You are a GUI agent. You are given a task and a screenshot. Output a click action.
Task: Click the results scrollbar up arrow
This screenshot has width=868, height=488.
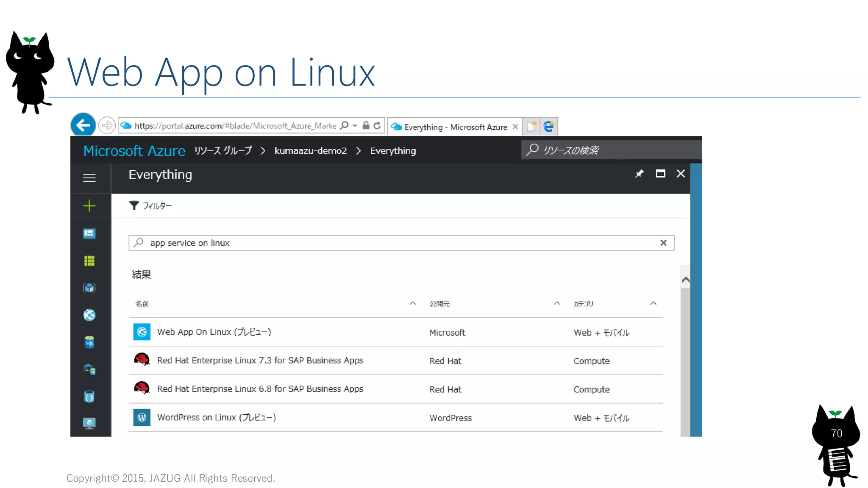(685, 280)
